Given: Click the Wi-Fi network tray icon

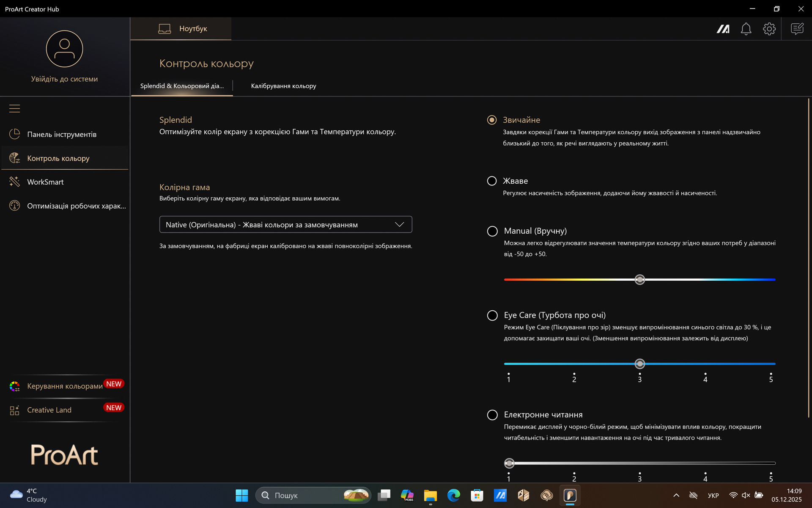Looking at the screenshot, I should coord(733,495).
